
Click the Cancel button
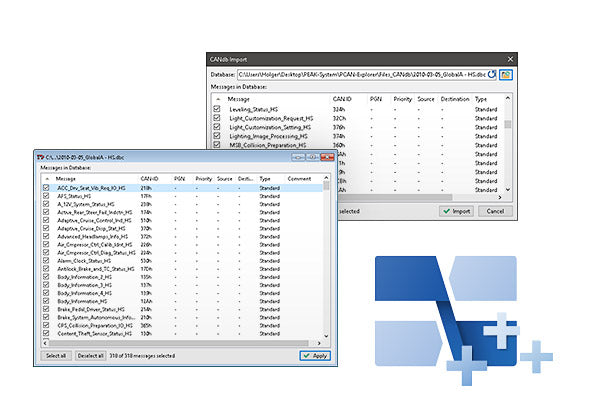pyautogui.click(x=491, y=211)
